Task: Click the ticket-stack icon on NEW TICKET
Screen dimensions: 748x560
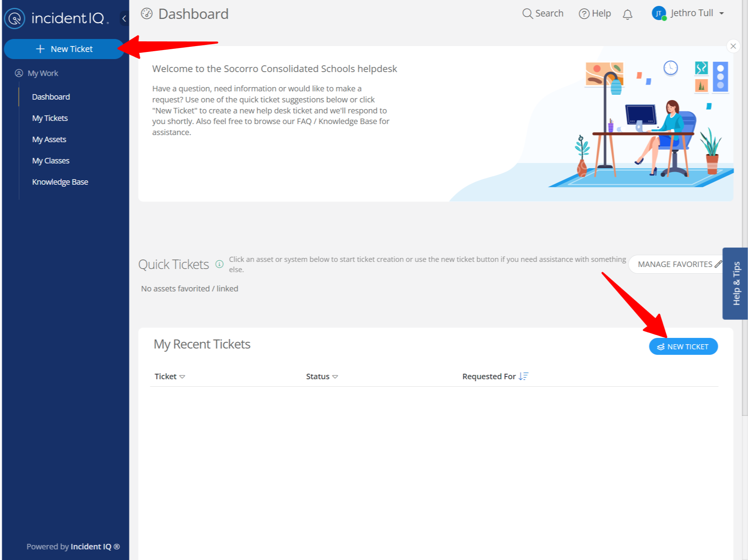Action: coord(661,347)
